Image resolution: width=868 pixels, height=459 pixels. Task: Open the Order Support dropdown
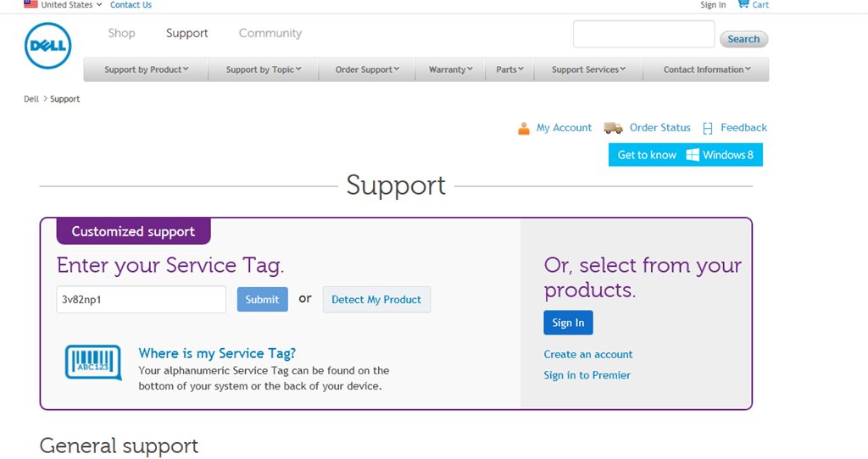[367, 69]
